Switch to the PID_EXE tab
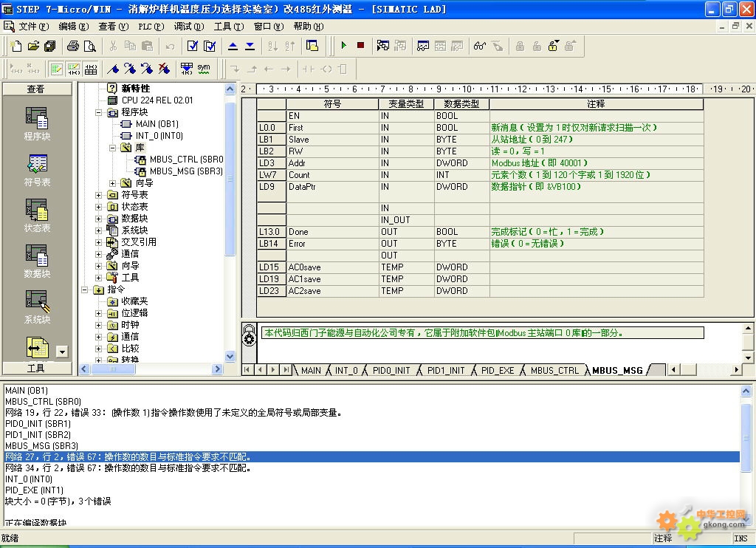This screenshot has width=756, height=548. pos(498,371)
